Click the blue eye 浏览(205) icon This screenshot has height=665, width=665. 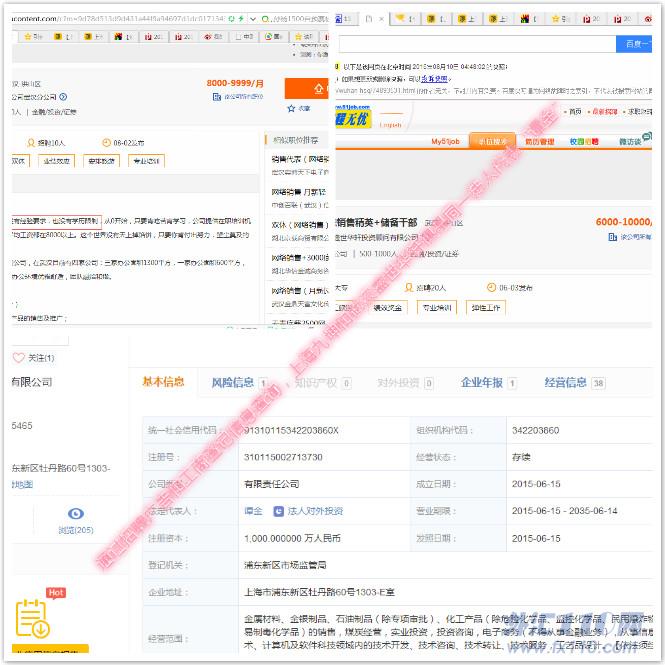point(75,514)
